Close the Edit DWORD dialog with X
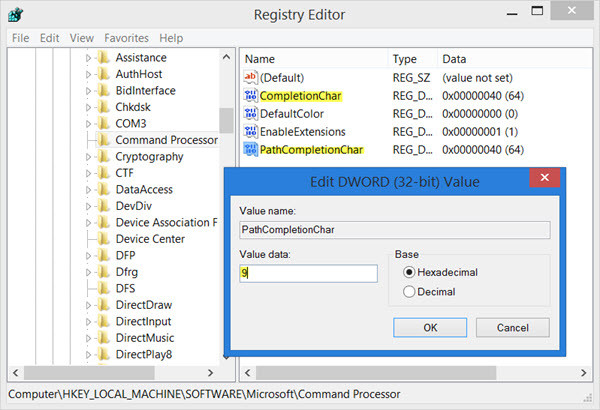Screen dimensions: 600x410 point(545,177)
